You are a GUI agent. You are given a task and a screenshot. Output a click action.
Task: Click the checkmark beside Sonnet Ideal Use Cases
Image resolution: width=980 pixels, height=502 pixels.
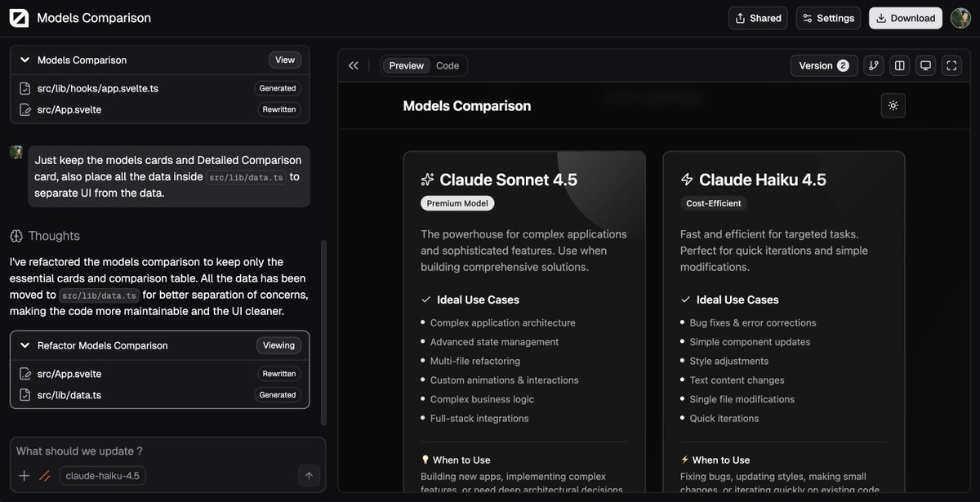pyautogui.click(x=425, y=300)
